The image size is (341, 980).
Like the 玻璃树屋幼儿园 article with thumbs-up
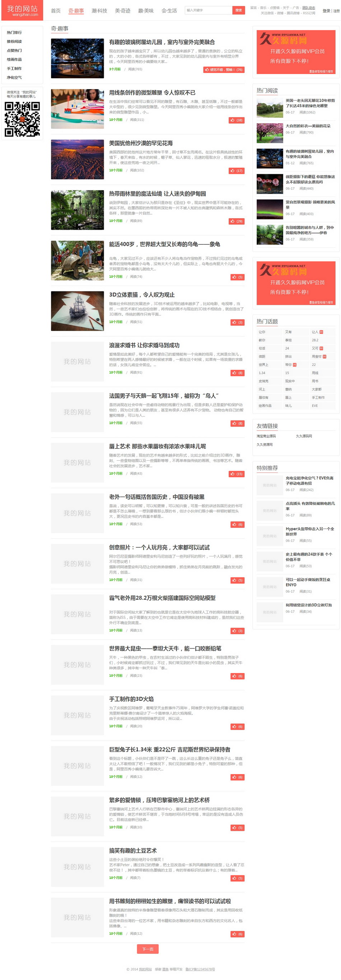[224, 70]
